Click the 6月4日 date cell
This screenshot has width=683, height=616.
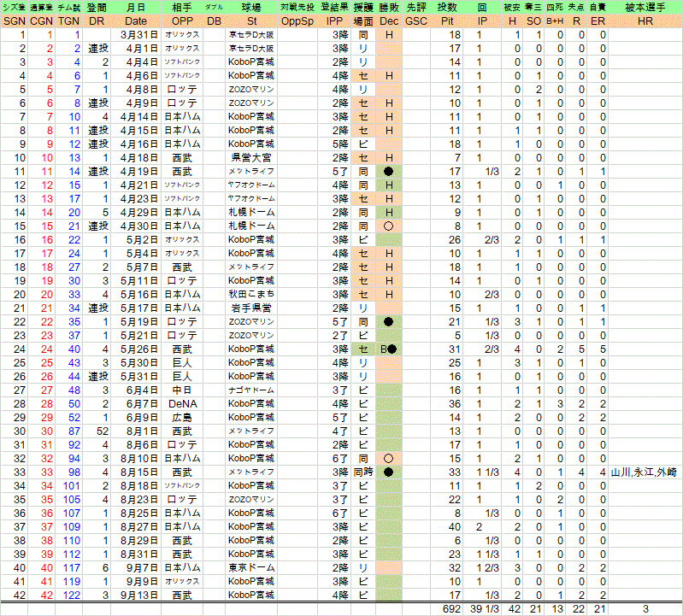tap(136, 390)
